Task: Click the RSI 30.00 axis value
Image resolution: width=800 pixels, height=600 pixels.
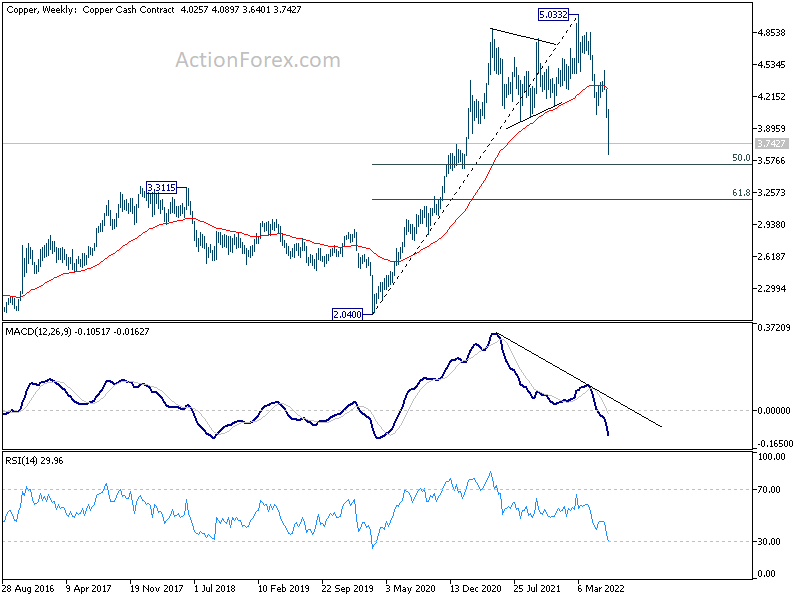Action: tap(769, 542)
